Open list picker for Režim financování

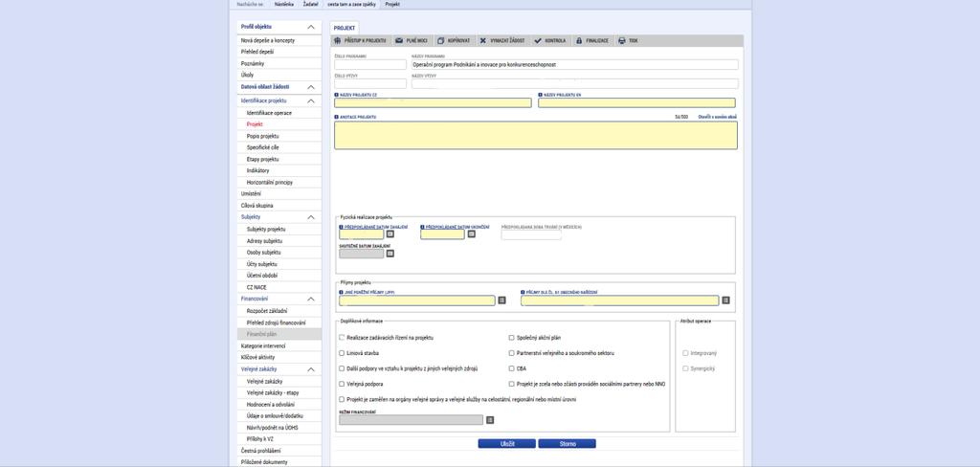(490, 420)
